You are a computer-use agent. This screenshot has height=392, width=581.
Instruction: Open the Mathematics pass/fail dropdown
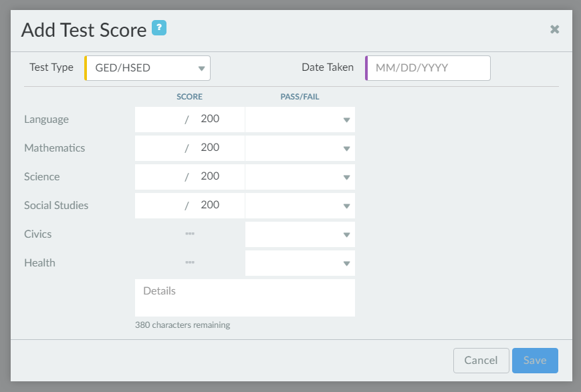[300, 148]
